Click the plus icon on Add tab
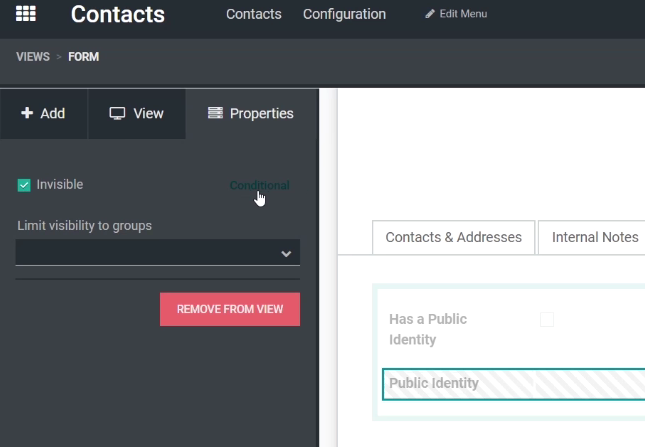The width and height of the screenshot is (645, 447). [x=27, y=113]
